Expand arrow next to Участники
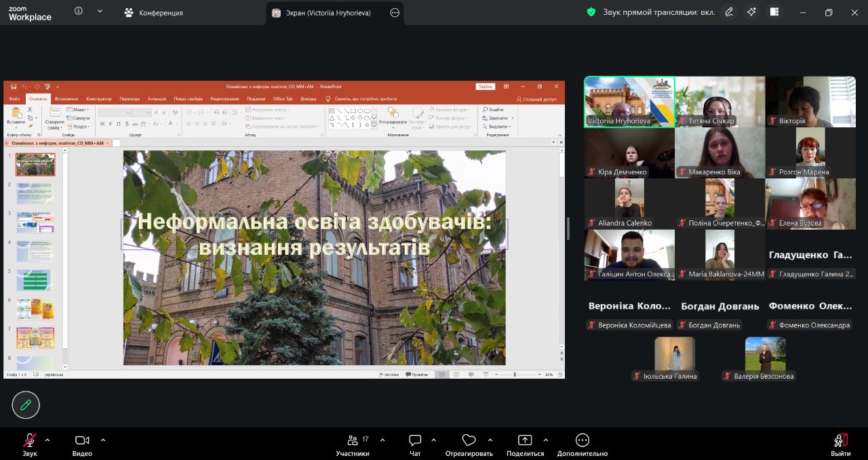Viewport: 868px width, 460px height. point(382,440)
